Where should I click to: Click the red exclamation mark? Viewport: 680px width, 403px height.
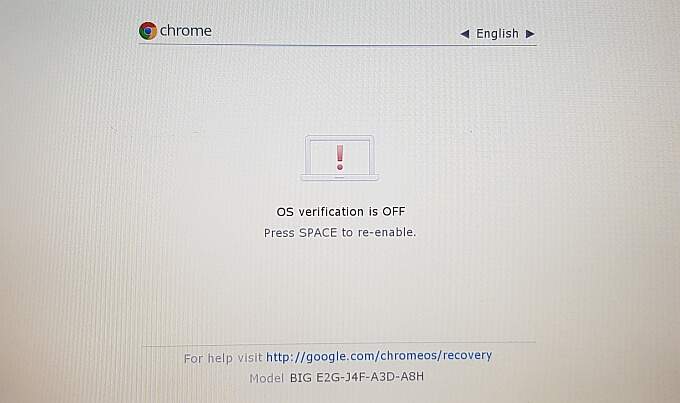click(340, 157)
